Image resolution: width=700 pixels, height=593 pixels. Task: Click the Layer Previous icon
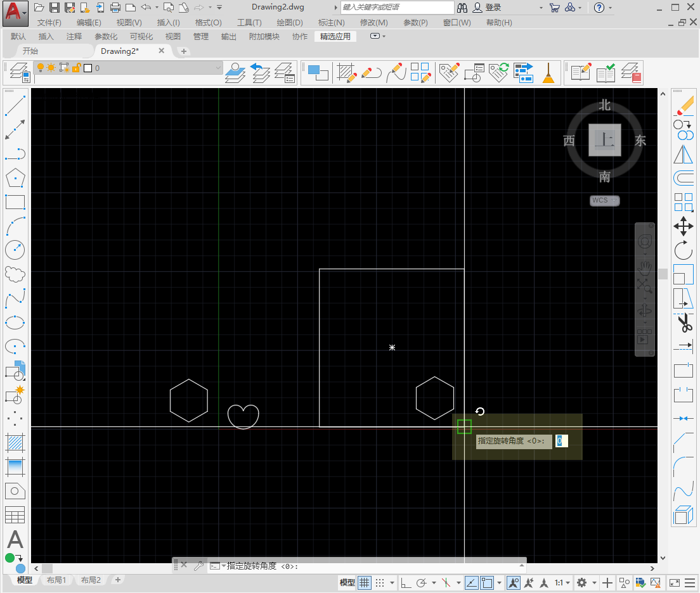click(x=260, y=73)
